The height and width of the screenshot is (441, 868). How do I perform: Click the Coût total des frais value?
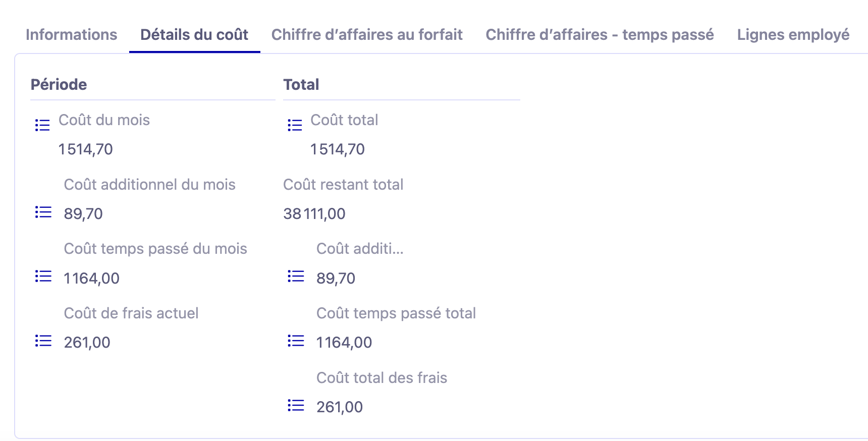click(x=340, y=407)
